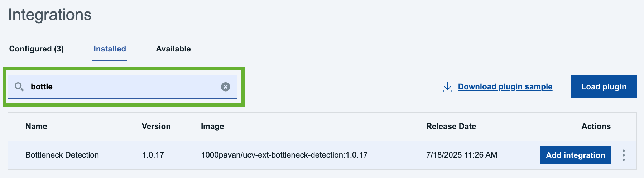Focus the search field containing 'bottle'
Viewport: 644px width, 178px height.
tap(122, 87)
